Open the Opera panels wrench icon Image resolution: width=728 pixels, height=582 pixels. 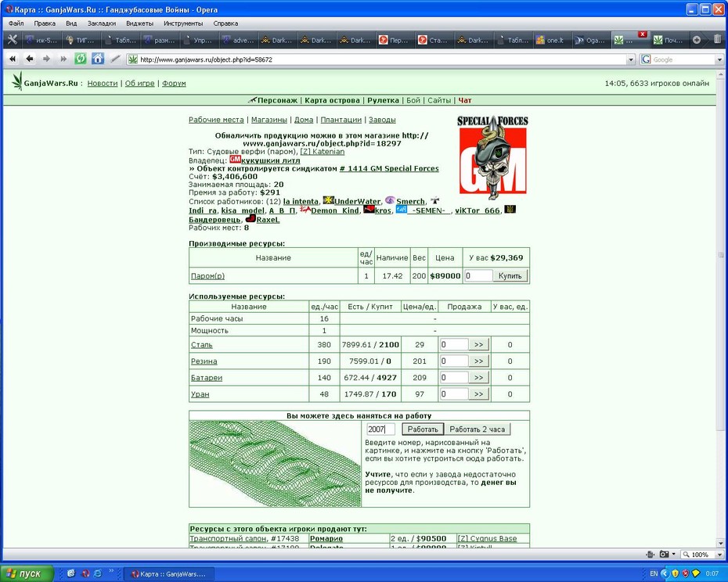12,40
